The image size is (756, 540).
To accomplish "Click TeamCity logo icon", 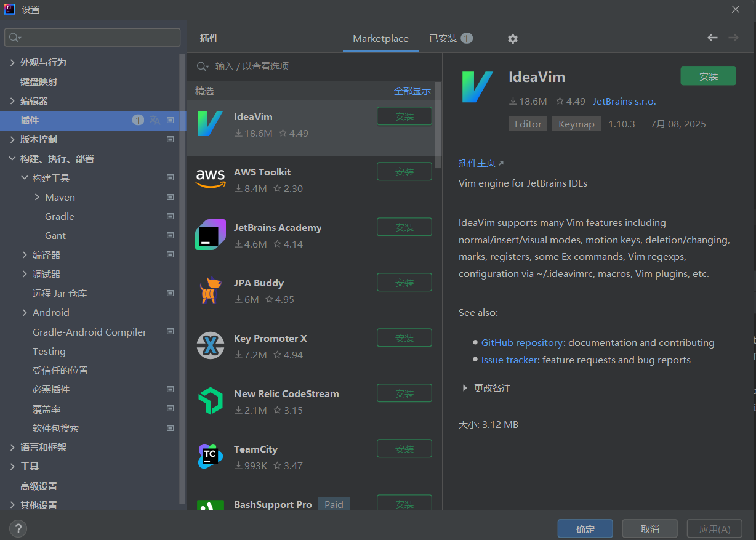I will click(210, 456).
